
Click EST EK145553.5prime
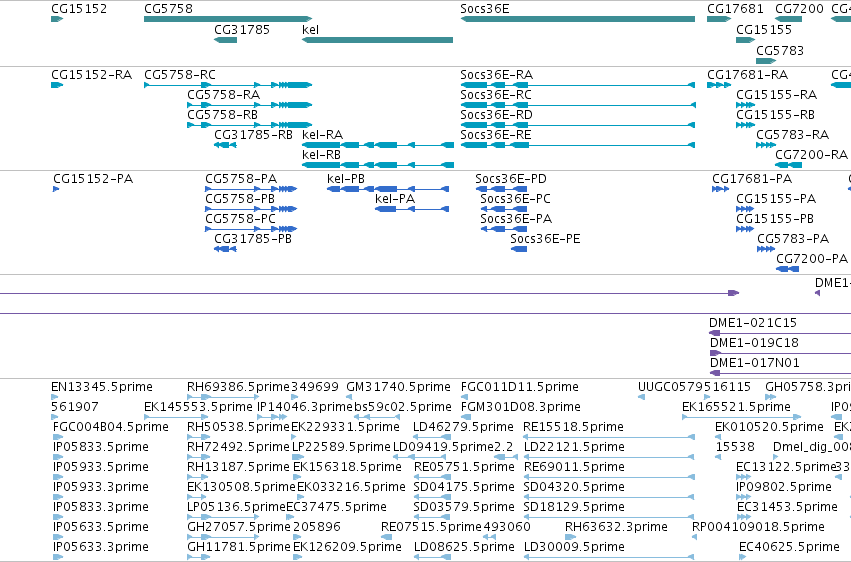(x=176, y=417)
